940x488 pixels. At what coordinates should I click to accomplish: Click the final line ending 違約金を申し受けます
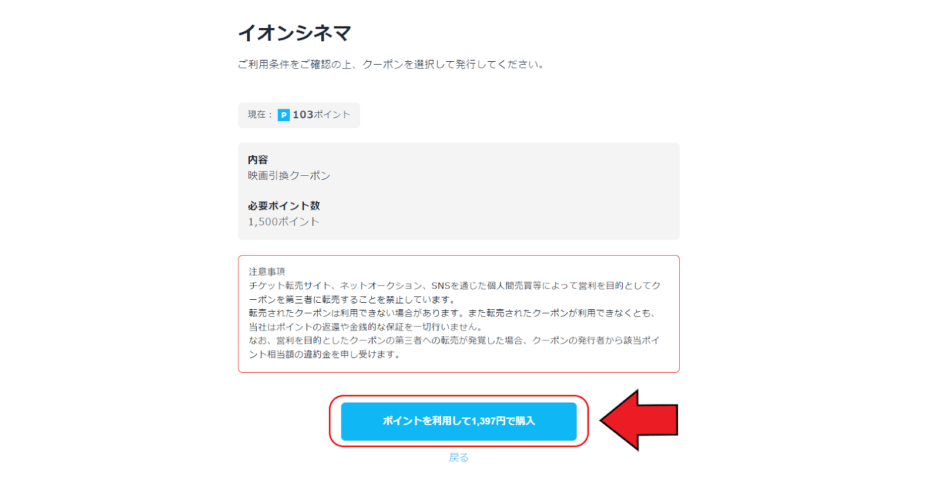(324, 354)
